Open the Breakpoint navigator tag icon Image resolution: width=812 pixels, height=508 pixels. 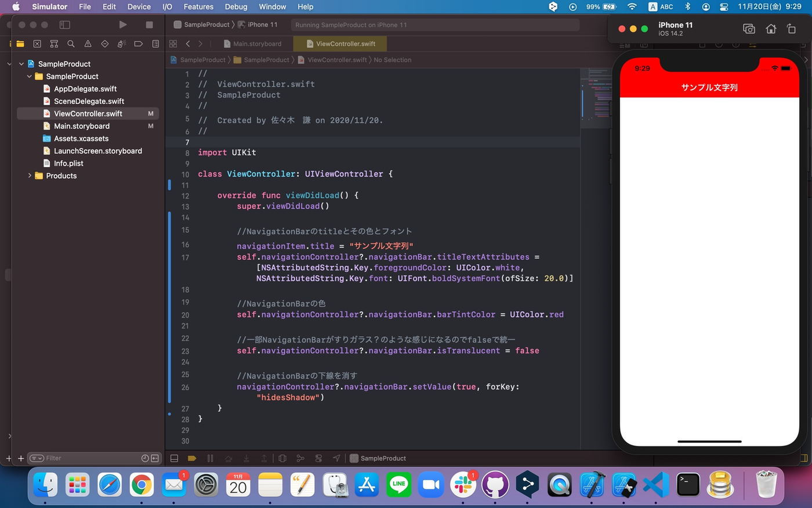[x=139, y=44]
